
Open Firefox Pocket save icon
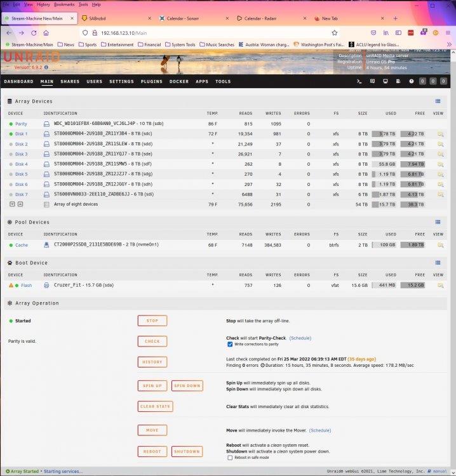tap(373, 33)
